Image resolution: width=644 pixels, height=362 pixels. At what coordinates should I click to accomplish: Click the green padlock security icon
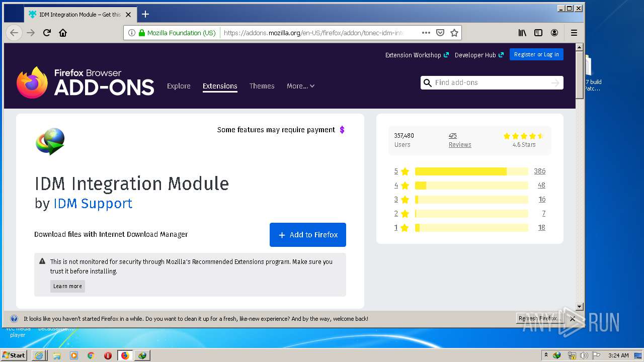(142, 33)
